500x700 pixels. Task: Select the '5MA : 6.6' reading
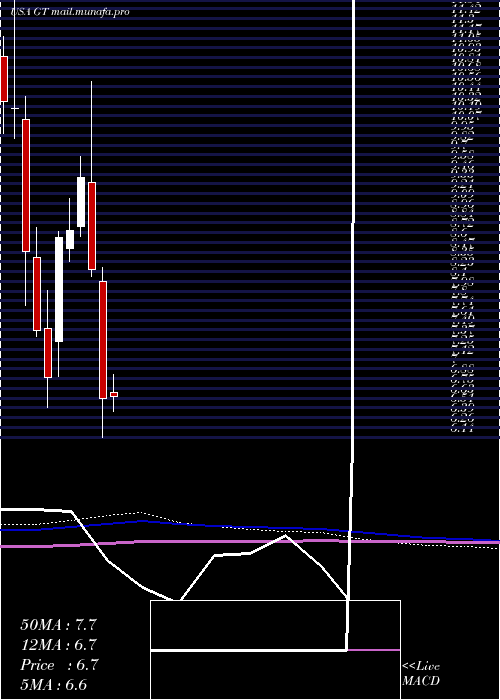(x=54, y=685)
